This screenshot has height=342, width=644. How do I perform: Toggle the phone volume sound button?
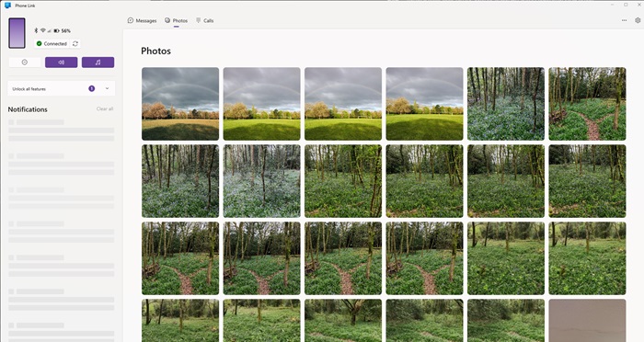62,63
